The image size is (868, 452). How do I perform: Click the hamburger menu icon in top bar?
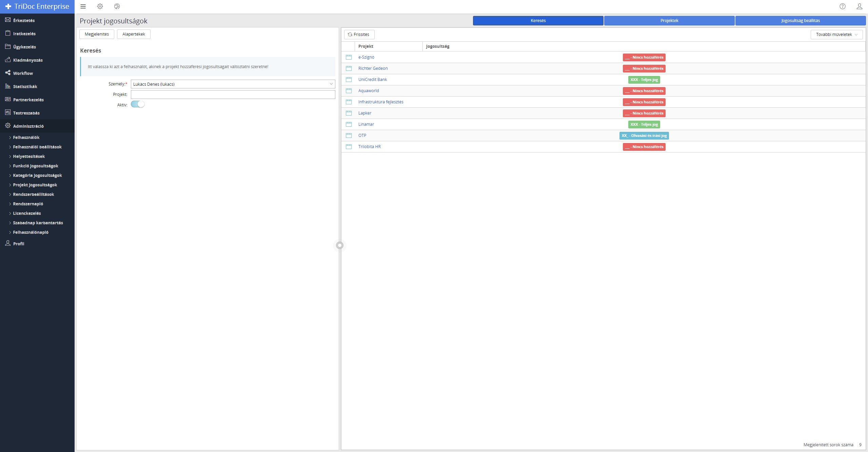pyautogui.click(x=83, y=6)
